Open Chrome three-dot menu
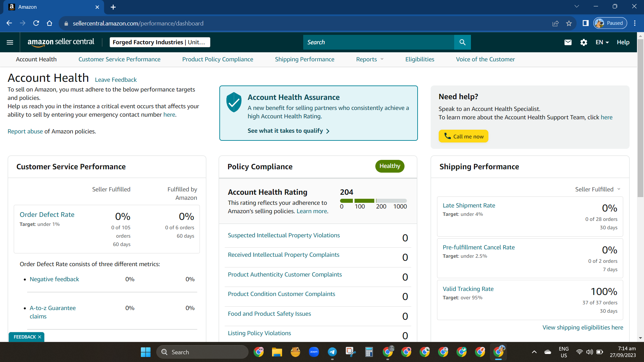This screenshot has width=644, height=362. 635,23
